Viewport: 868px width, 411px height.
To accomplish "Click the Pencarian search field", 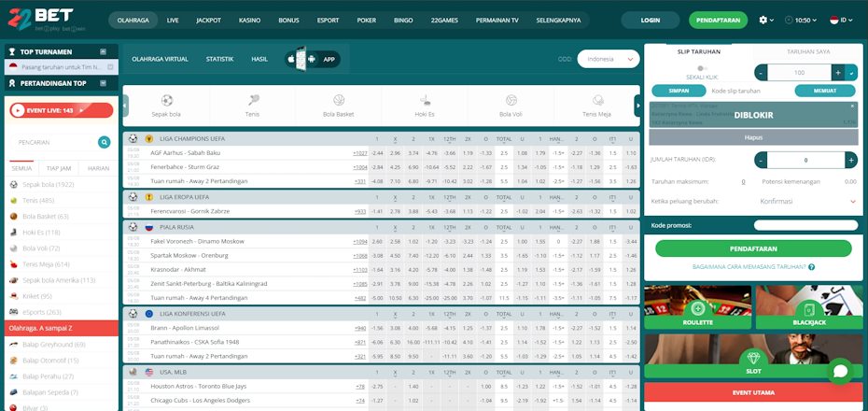I will [x=53, y=142].
